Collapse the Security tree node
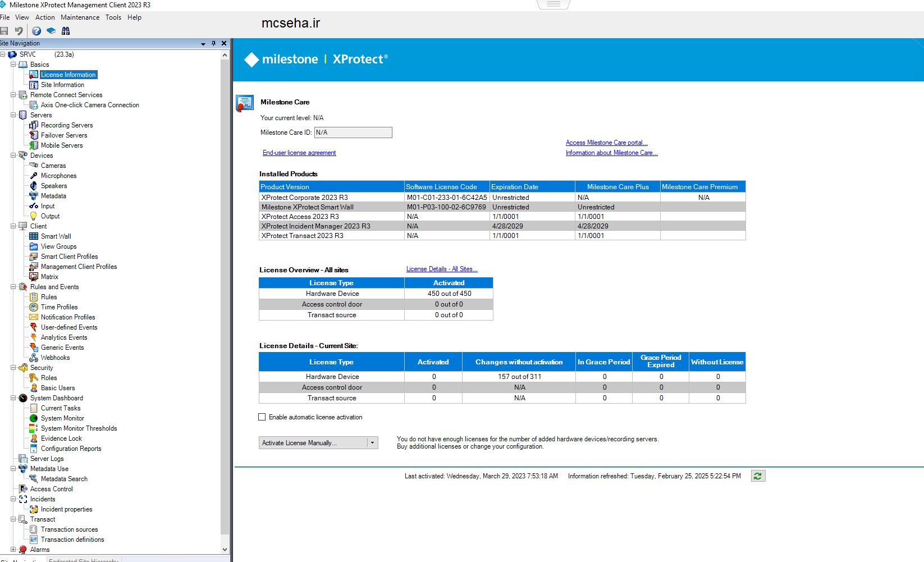Screen dimensions: 924x562 point(13,368)
